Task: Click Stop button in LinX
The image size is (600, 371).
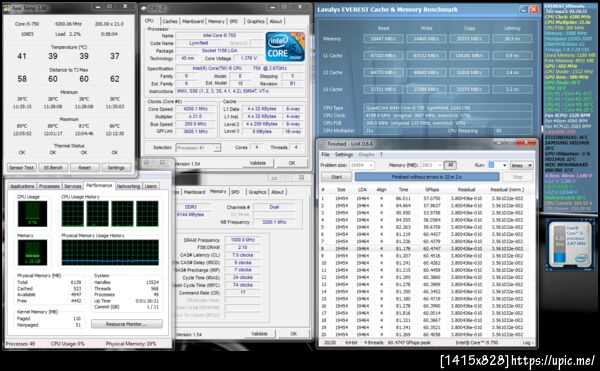Action: click(x=517, y=177)
